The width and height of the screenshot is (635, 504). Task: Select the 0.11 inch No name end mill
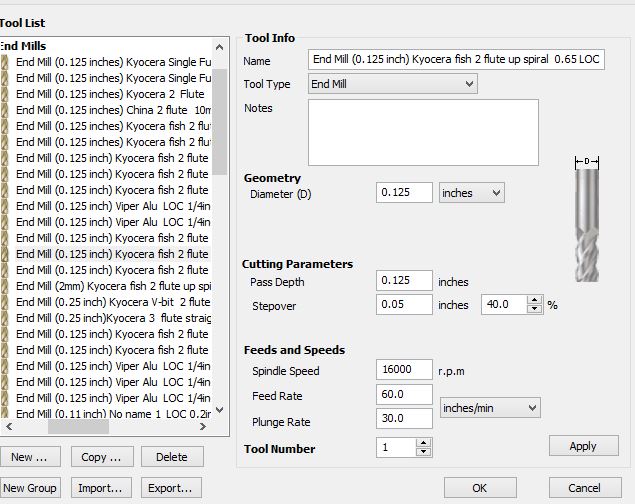(111, 414)
